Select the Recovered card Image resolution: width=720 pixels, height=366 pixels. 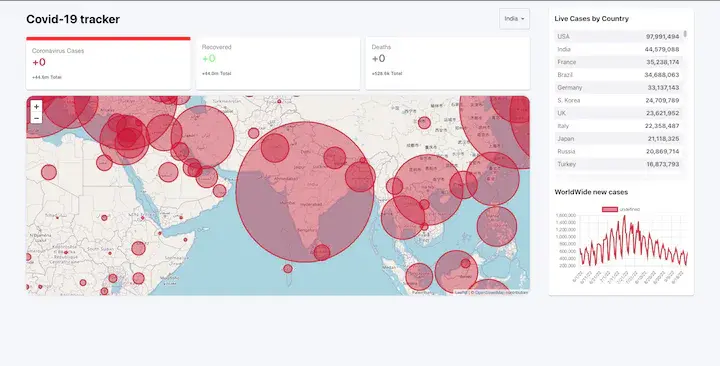click(278, 63)
